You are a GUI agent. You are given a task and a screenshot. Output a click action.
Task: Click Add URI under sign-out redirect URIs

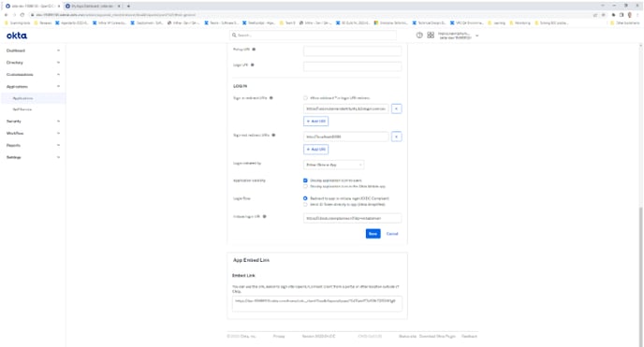315,150
